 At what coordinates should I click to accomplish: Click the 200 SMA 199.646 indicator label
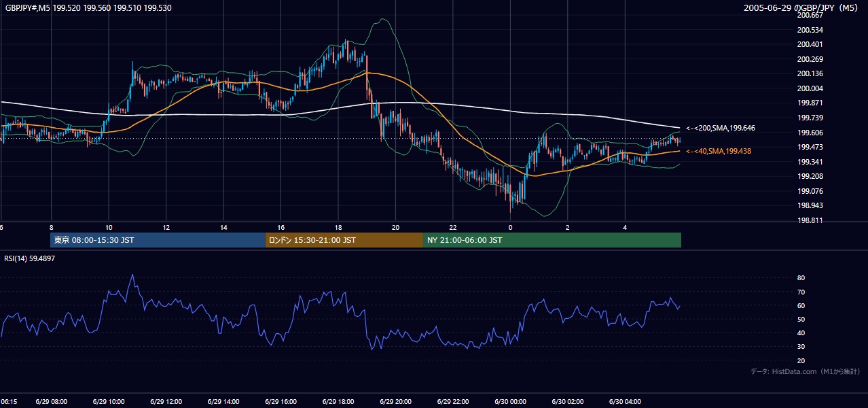click(x=720, y=128)
